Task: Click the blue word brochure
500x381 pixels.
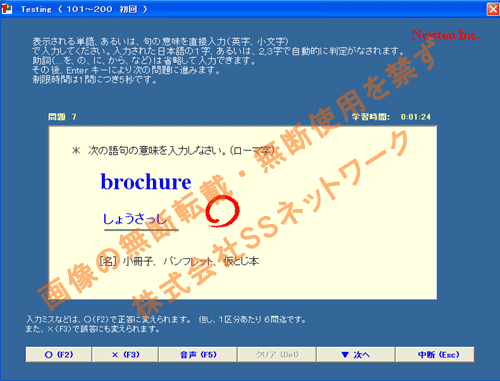Action: point(146,182)
